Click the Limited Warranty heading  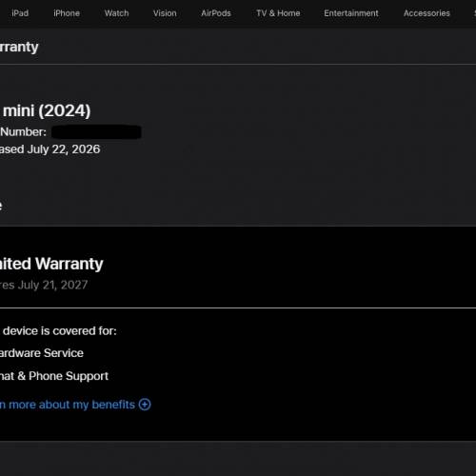51,264
